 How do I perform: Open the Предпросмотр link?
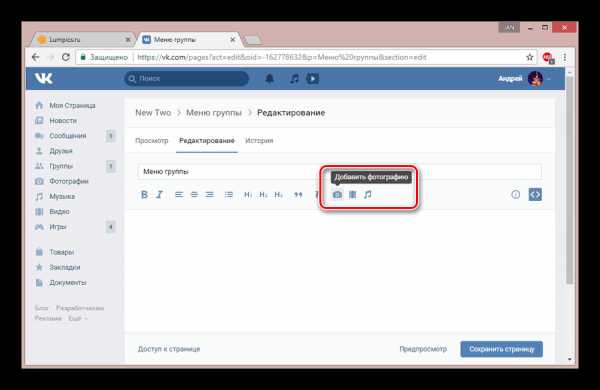(423, 349)
